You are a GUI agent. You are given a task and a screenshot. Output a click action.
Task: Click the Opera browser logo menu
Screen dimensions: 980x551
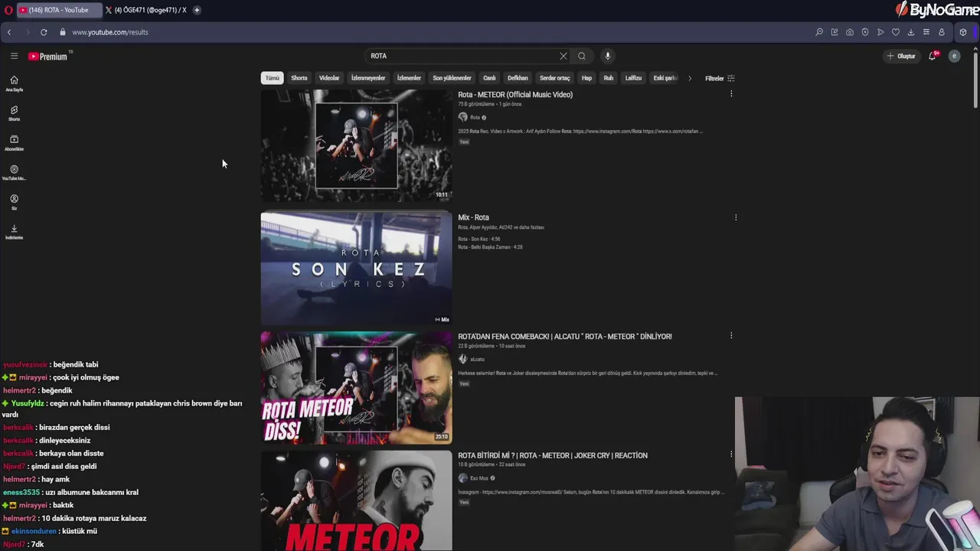8,10
